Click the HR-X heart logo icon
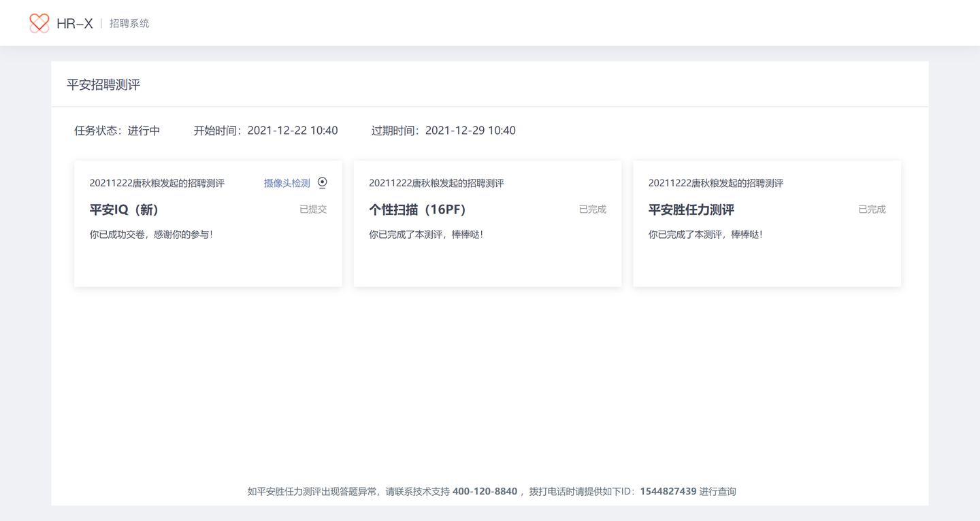This screenshot has height=521, width=980. pos(39,23)
